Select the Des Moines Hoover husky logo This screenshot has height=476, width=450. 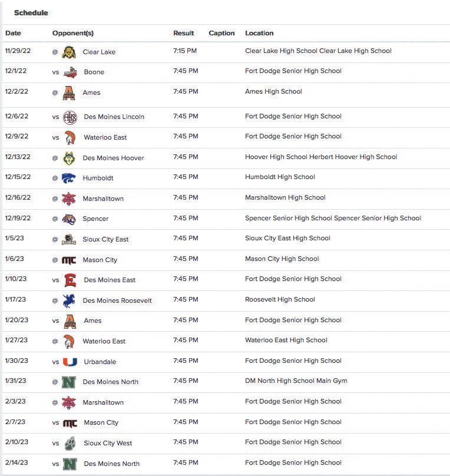click(69, 158)
